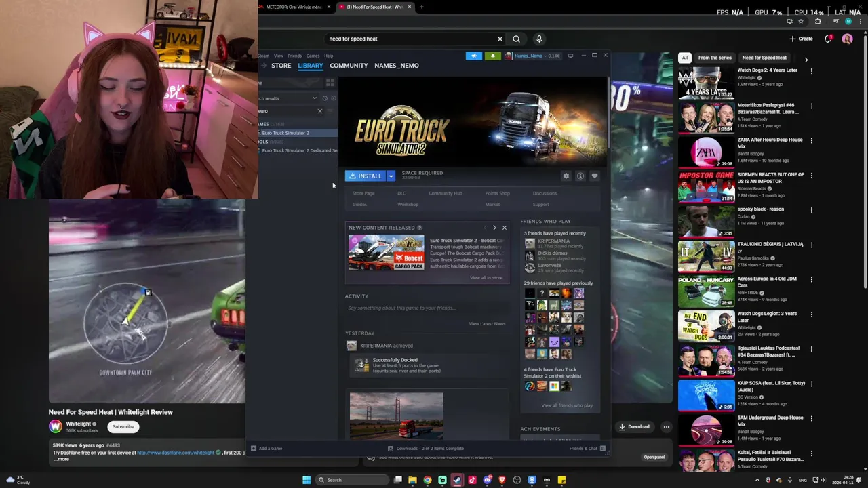The image size is (868, 488).
Task: Open Friends & Chat in Steam
Action: point(587,449)
